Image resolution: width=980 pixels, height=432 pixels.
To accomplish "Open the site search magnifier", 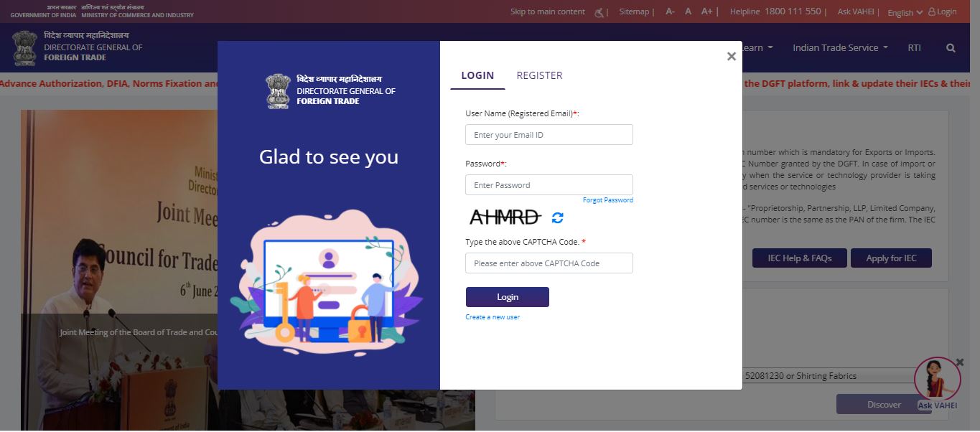I will (x=950, y=47).
